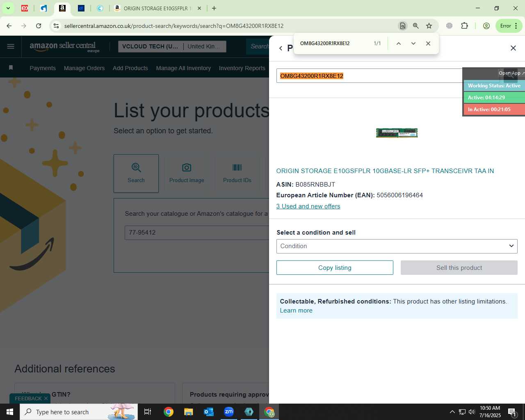Open the Learn more link

(x=296, y=310)
